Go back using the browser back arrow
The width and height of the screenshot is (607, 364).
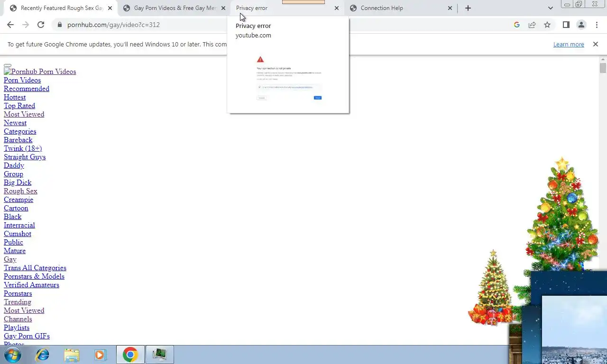[10, 25]
